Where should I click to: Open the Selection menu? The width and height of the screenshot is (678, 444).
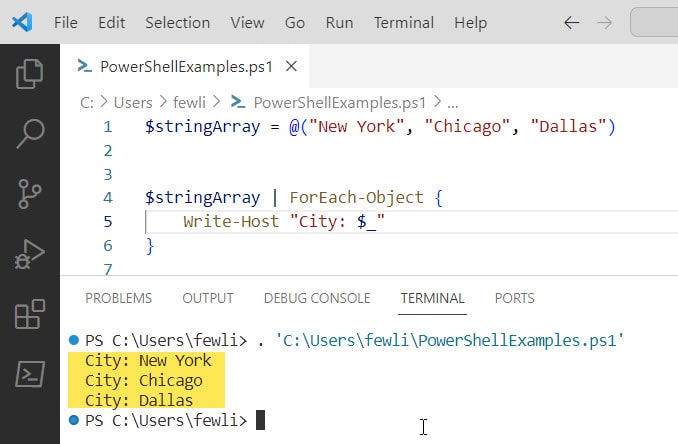pos(177,22)
